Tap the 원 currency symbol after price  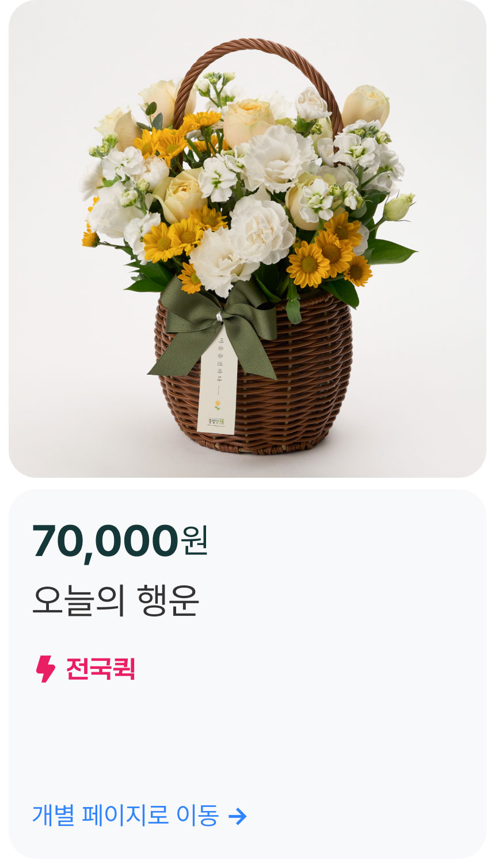pos(195,541)
